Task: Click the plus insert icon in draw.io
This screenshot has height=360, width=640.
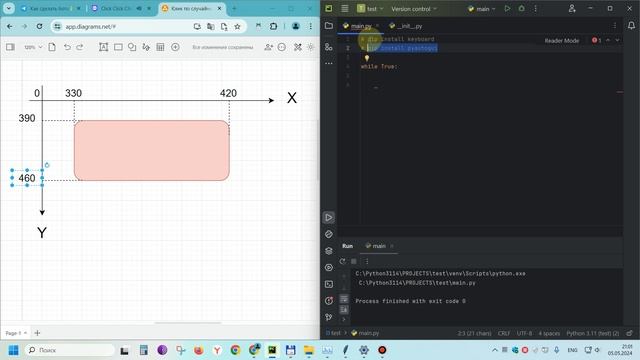Action: pos(176,47)
